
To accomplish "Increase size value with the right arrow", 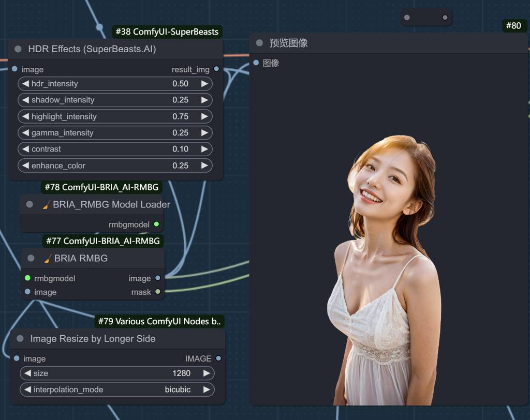I will [x=207, y=373].
